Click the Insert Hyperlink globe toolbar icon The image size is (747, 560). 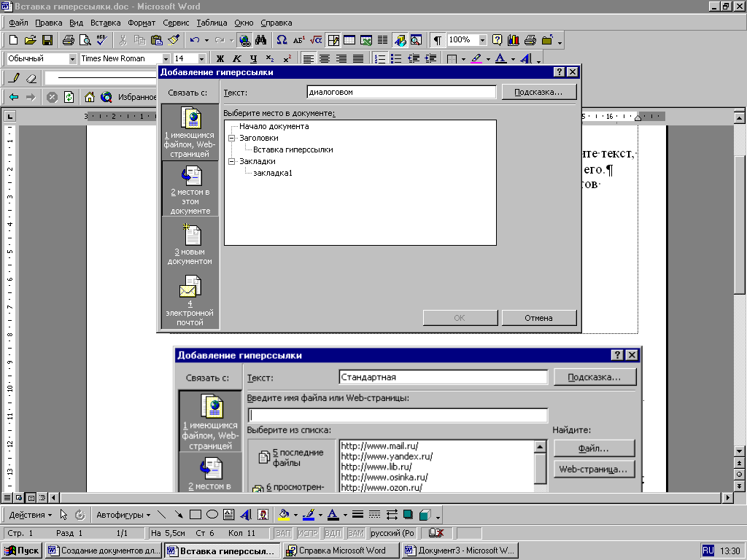pyautogui.click(x=244, y=40)
